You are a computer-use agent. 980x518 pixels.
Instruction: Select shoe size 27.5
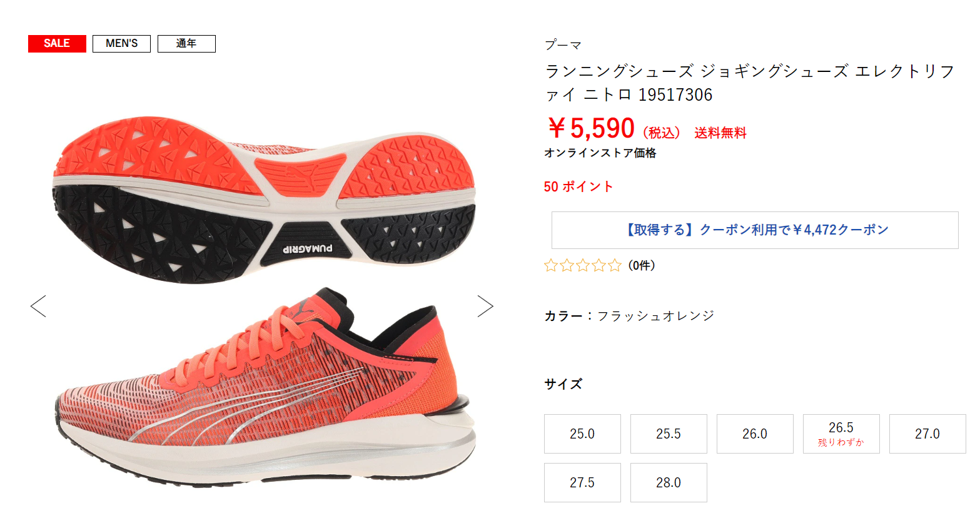click(582, 482)
